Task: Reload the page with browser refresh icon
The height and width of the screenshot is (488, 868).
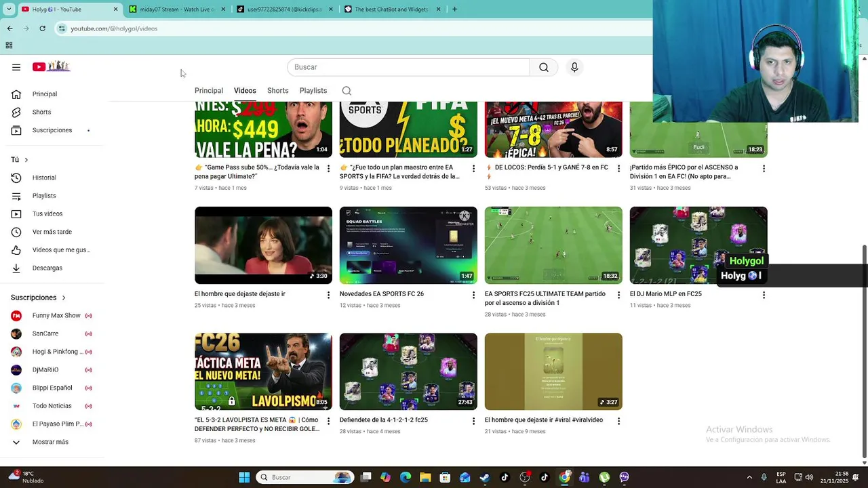Action: pyautogui.click(x=42, y=28)
